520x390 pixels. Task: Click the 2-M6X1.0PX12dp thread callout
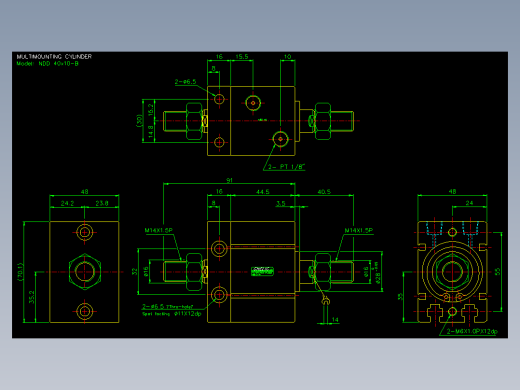click(472, 331)
